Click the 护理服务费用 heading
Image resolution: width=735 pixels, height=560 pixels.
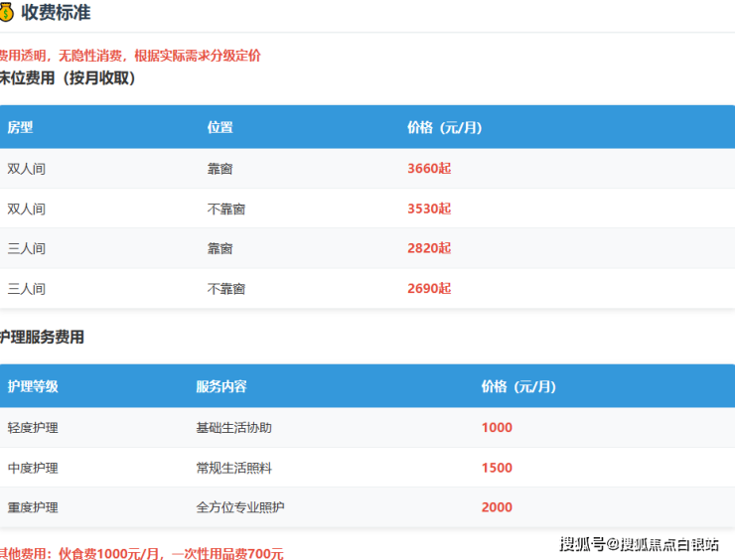click(x=43, y=338)
